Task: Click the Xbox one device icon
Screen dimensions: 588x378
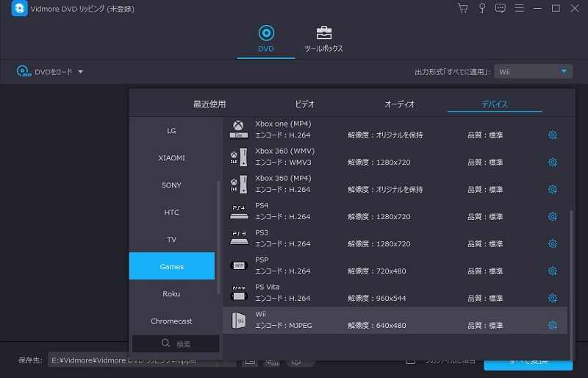Action: 238,129
